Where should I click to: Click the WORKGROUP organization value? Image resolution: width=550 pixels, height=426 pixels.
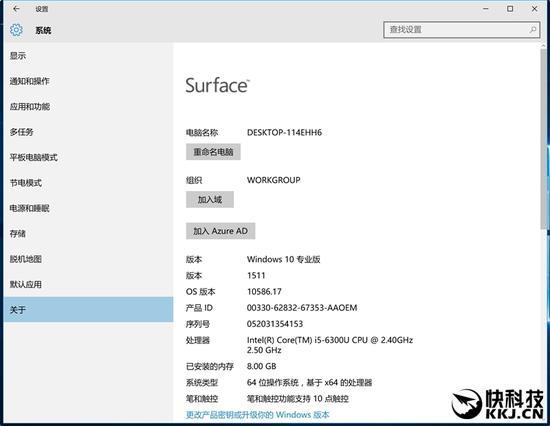pos(274,180)
